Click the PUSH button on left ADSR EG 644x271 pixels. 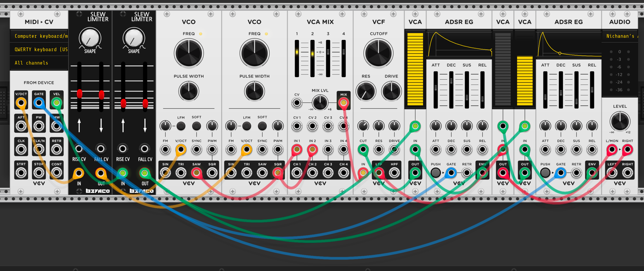point(436,173)
